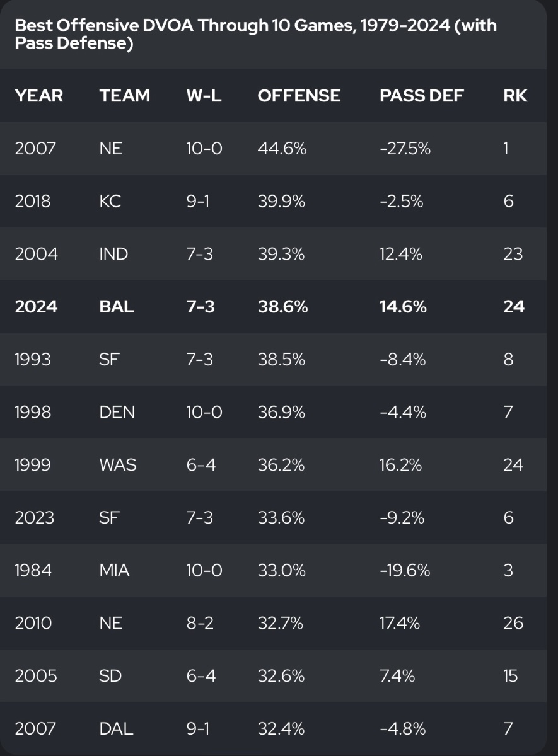
Task: Select the -27.5% pass defense value
Action: (x=405, y=149)
